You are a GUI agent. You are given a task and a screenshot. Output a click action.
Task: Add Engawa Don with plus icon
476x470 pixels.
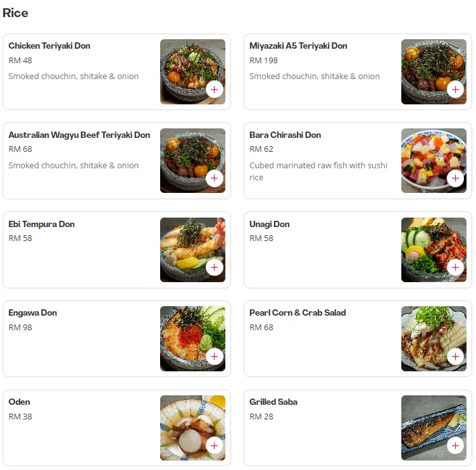(x=215, y=357)
